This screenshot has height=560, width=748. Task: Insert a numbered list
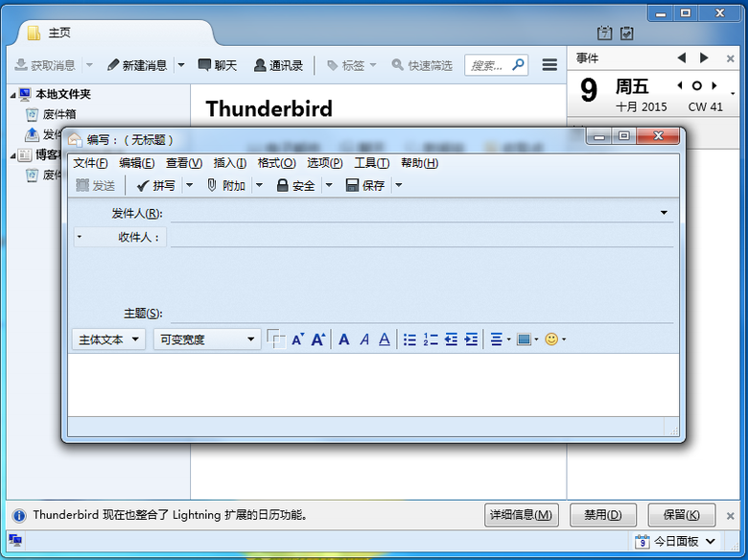pyautogui.click(x=431, y=339)
